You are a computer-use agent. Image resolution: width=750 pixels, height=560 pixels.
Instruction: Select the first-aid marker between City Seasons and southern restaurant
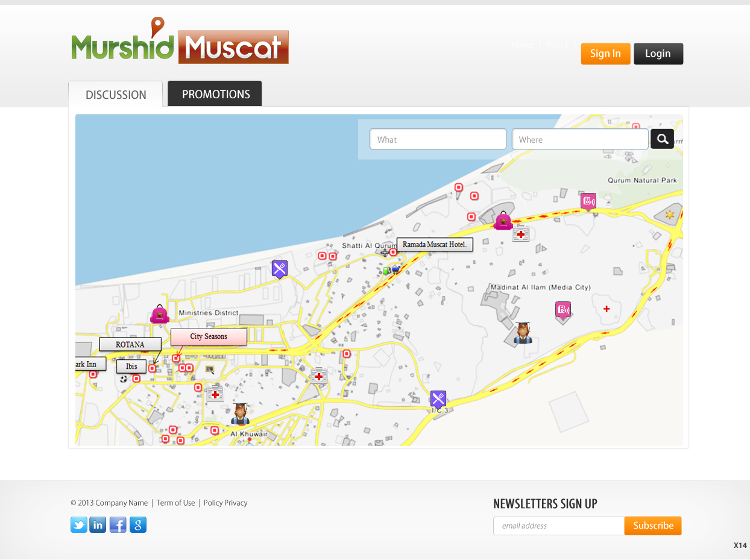pos(319,376)
